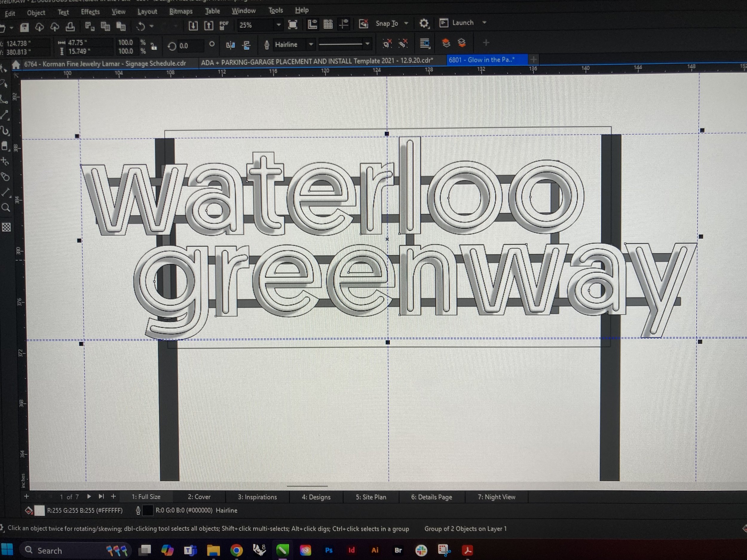Viewport: 747px width, 560px height.
Task: Expand the Snap To dropdown
Action: pyautogui.click(x=406, y=23)
